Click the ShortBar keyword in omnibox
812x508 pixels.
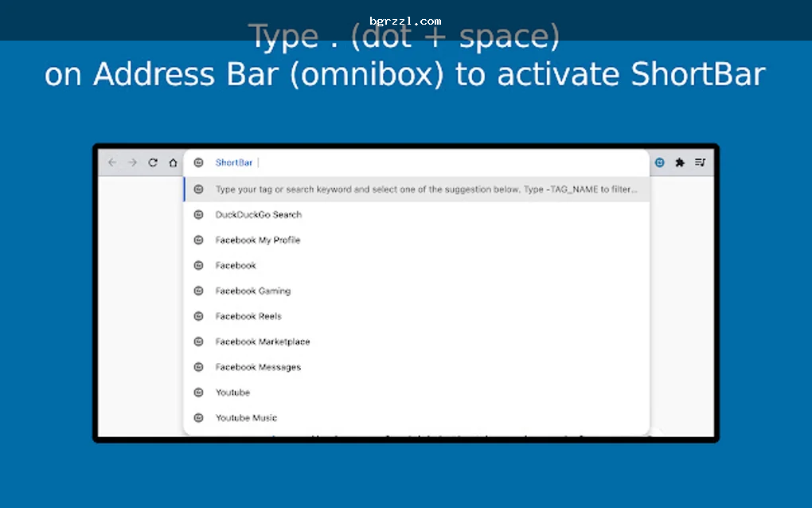[233, 162]
